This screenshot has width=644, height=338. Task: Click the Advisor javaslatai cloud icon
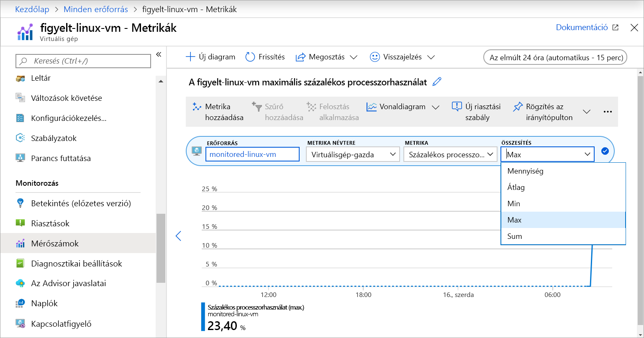20,283
